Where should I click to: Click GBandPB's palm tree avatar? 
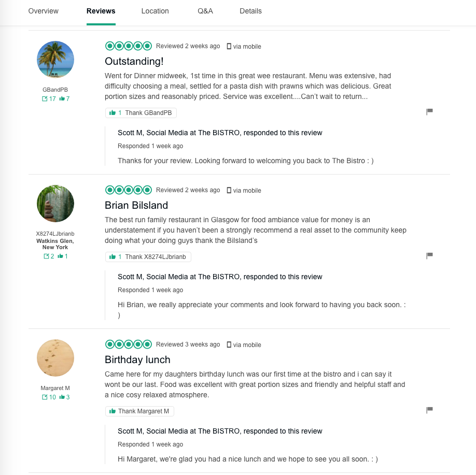click(x=55, y=60)
